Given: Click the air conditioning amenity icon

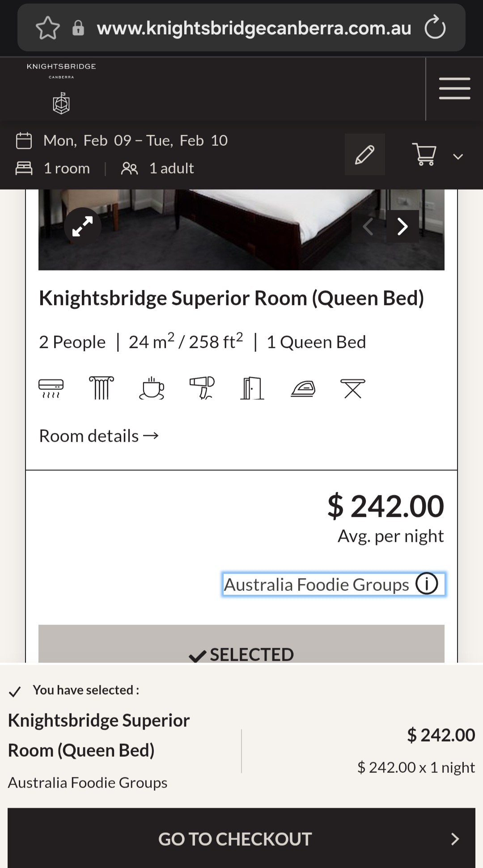Looking at the screenshot, I should 51,388.
